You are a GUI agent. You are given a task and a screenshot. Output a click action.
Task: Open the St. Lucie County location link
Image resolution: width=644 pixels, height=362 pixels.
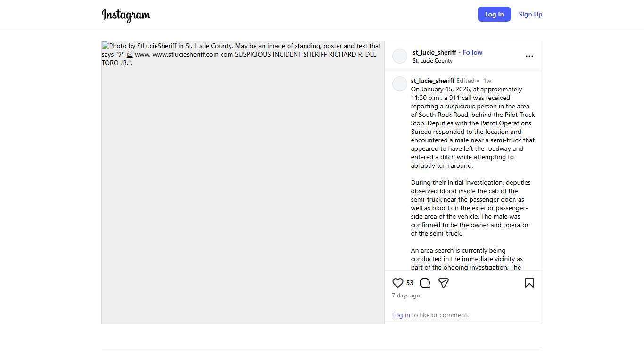tap(432, 61)
